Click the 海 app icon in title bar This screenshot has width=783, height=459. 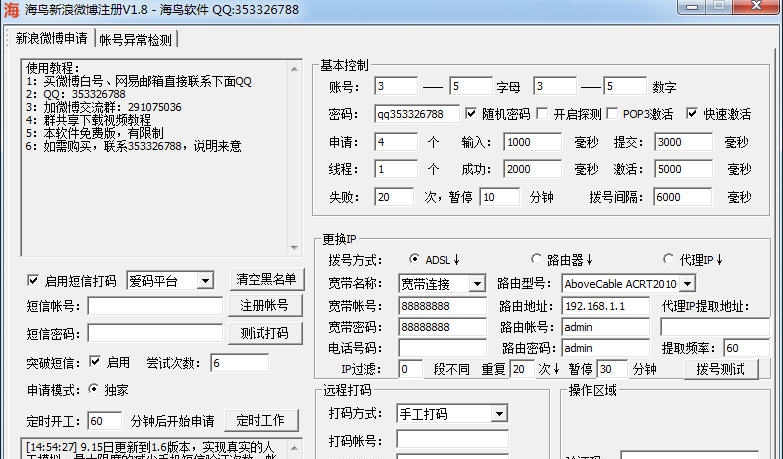[x=11, y=9]
